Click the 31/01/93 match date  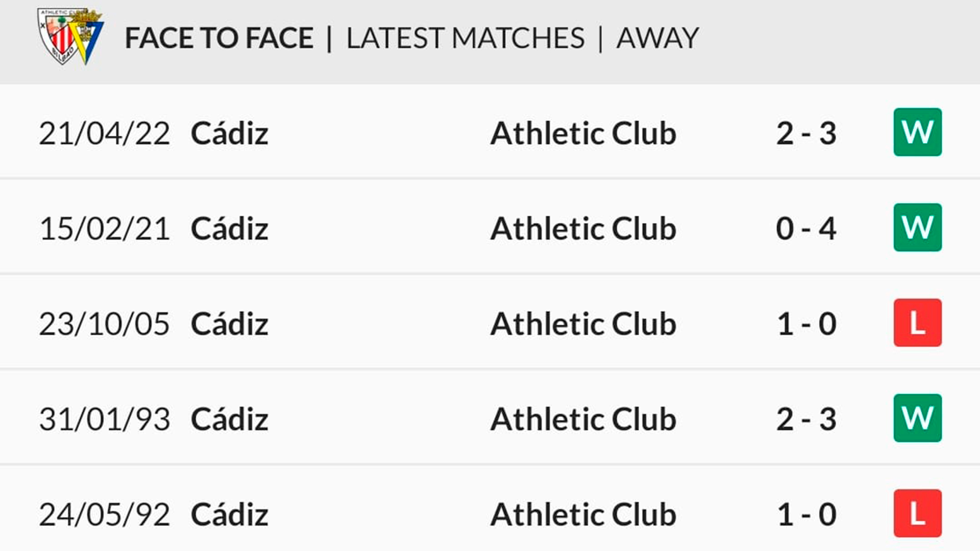pos(104,419)
